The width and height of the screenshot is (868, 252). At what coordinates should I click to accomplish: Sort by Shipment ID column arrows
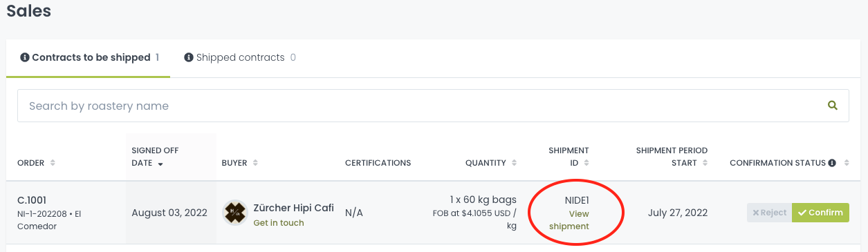[x=587, y=163]
